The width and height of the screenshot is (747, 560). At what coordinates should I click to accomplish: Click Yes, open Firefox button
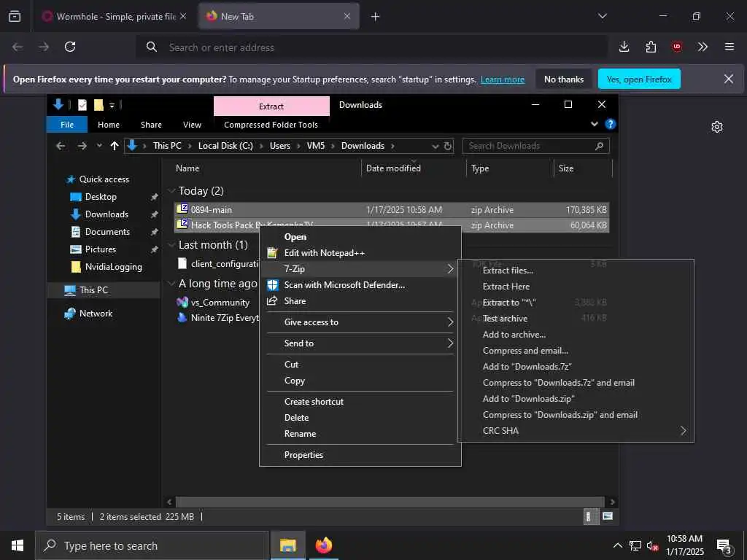click(x=639, y=79)
